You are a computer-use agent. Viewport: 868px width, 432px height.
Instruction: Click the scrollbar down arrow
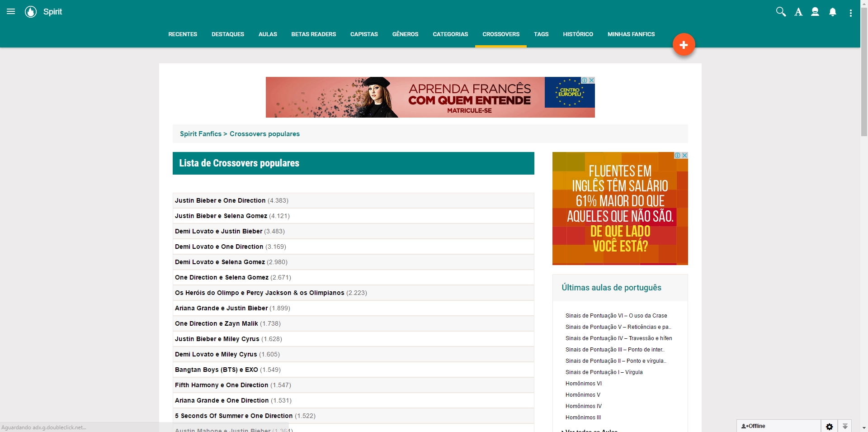tap(864, 428)
